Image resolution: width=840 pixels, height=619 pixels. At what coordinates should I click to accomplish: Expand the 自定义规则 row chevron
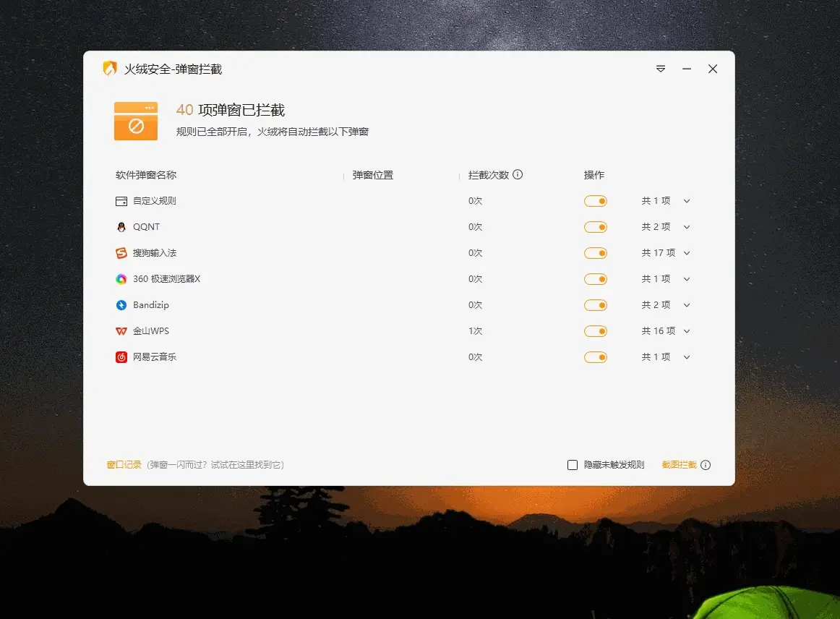click(687, 202)
